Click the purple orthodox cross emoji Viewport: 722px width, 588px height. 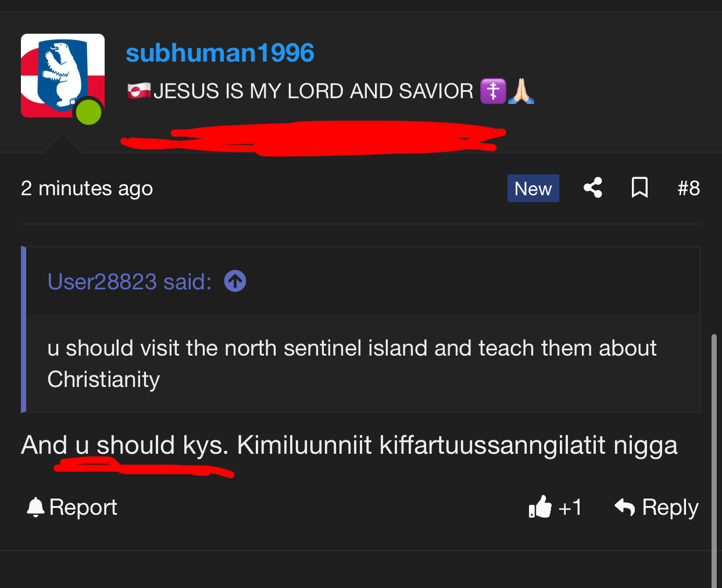(x=493, y=91)
